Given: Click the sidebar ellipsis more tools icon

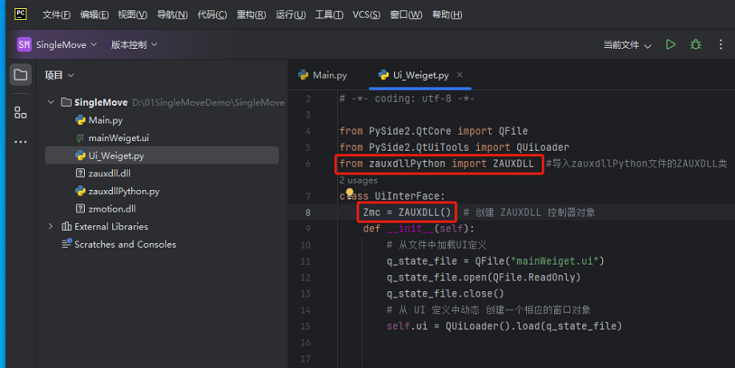Looking at the screenshot, I should pos(21,142).
